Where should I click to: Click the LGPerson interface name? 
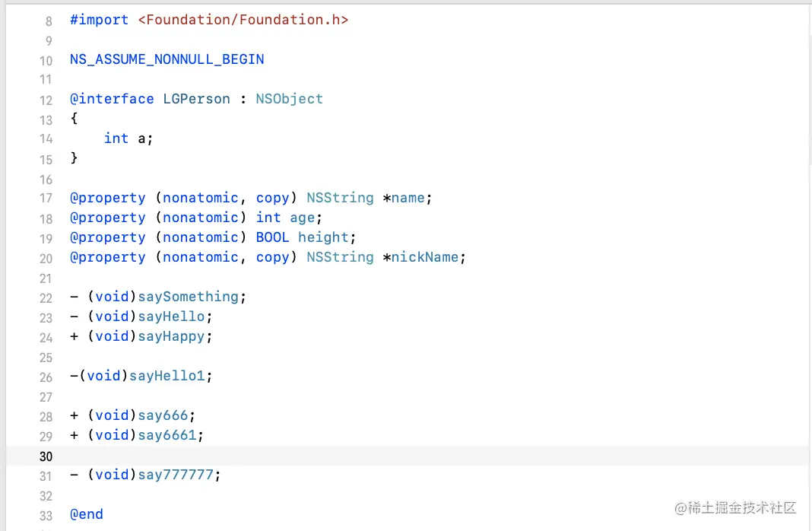196,98
